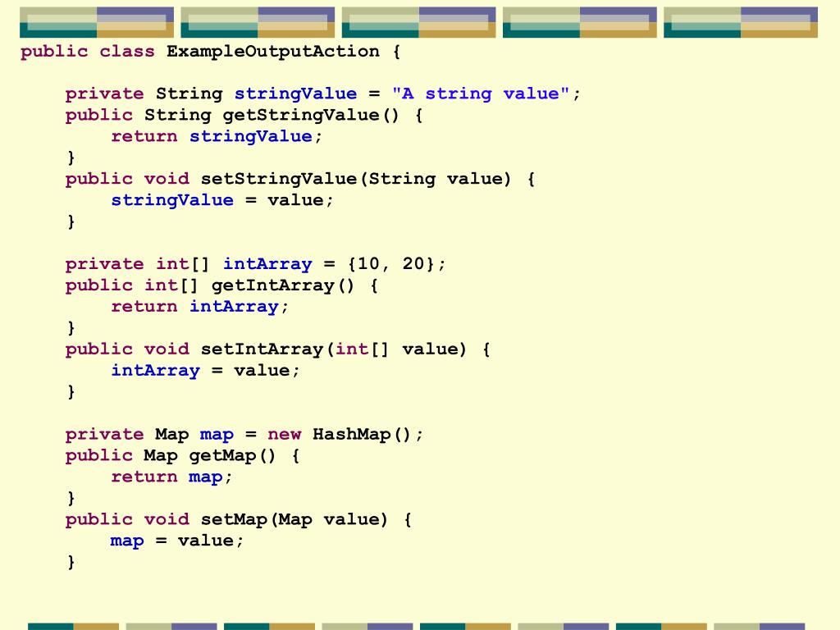Select the class name "ExampleOutputAction"

point(272,52)
